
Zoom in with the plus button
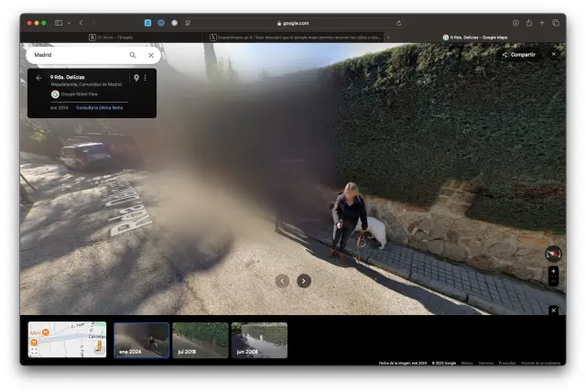click(553, 271)
